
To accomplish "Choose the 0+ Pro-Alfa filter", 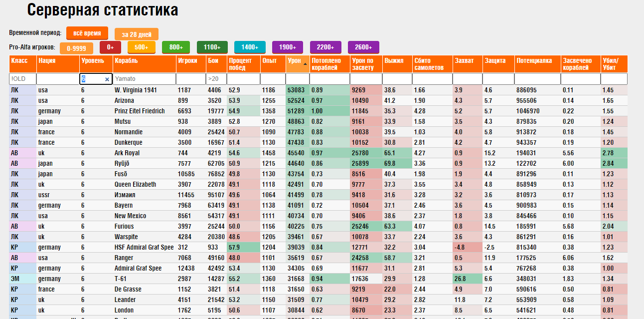I will (x=110, y=47).
